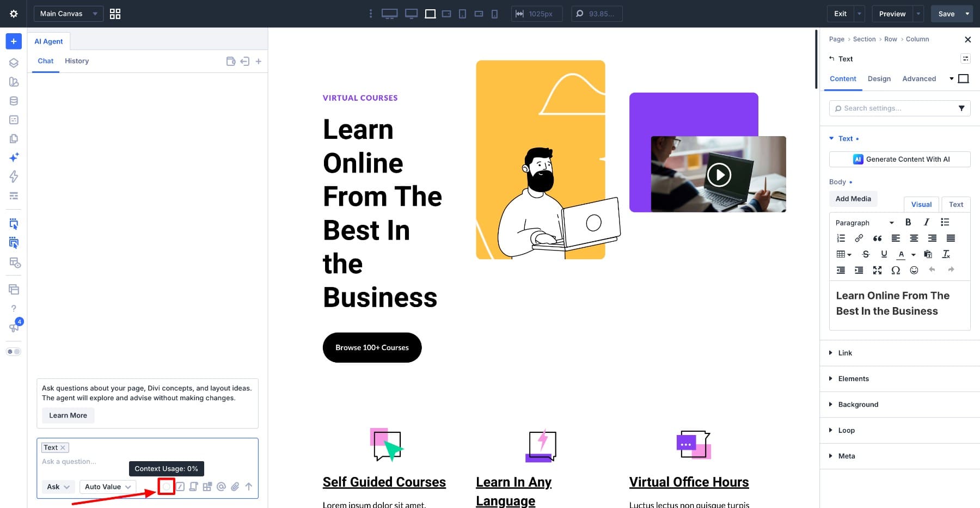The image size is (980, 508).
Task: Click the paperclip attach icon in chat
Action: pyautogui.click(x=235, y=487)
